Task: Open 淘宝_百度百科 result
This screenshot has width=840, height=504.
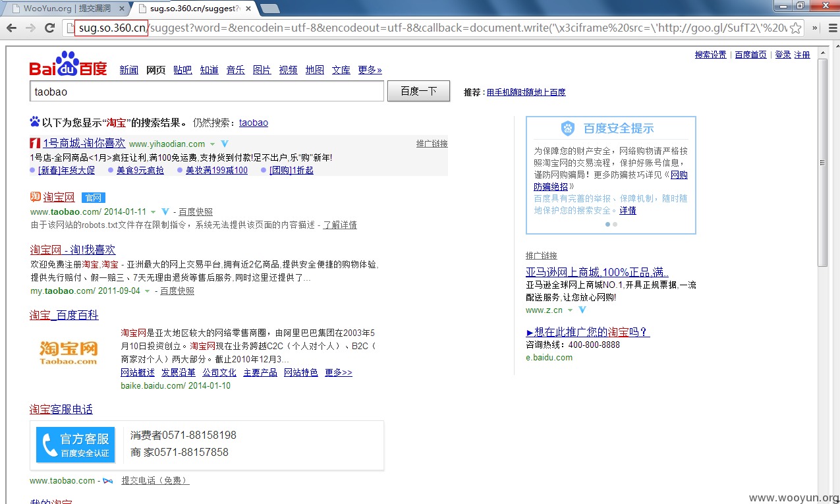Action: 64,315
